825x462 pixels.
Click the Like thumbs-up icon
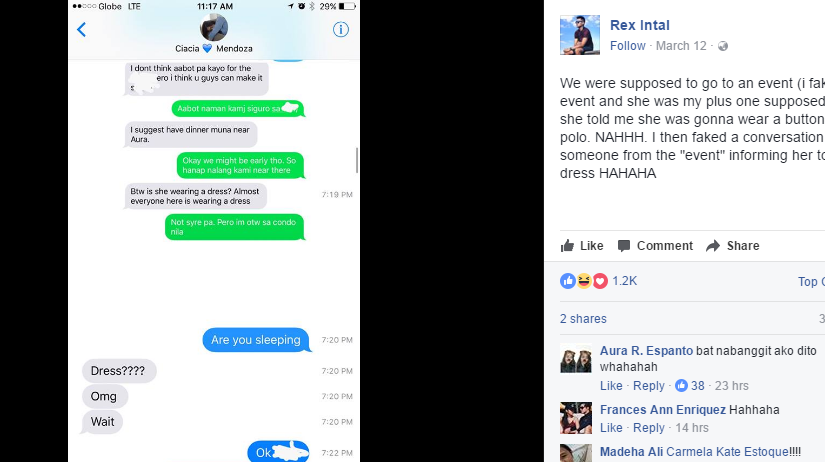[x=567, y=246]
